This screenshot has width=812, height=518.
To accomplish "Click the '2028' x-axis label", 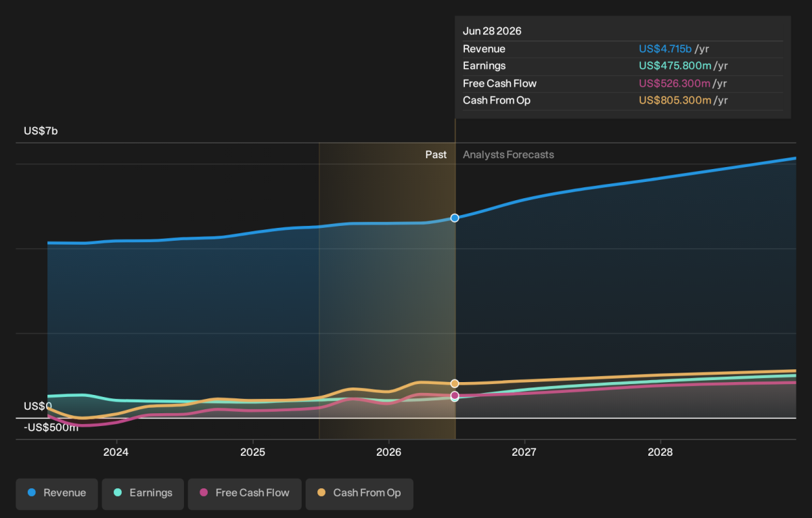I will [660, 452].
